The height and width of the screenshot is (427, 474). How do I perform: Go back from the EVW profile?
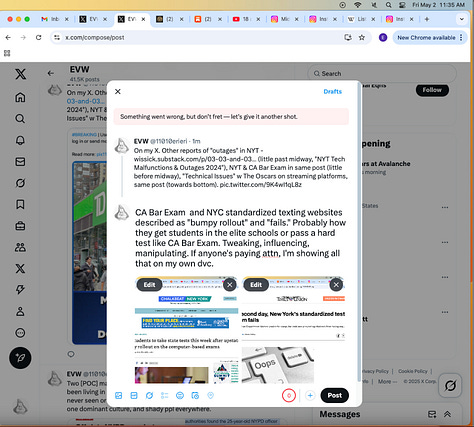(51, 73)
